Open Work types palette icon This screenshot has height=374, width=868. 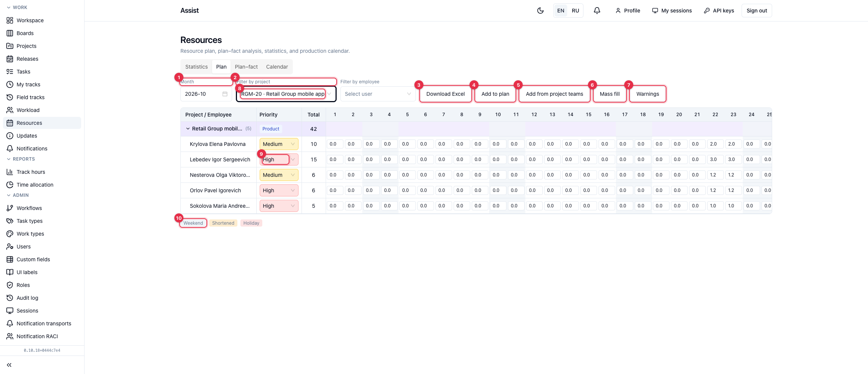coord(10,234)
